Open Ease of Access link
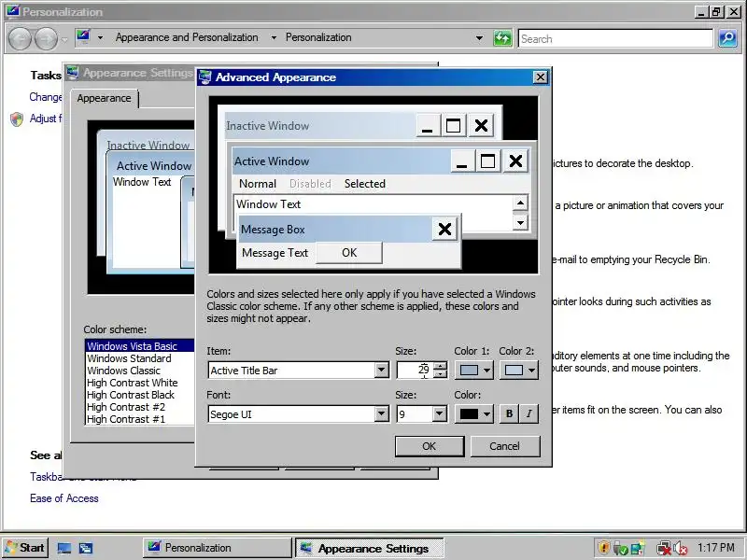The image size is (747, 560). tap(64, 498)
